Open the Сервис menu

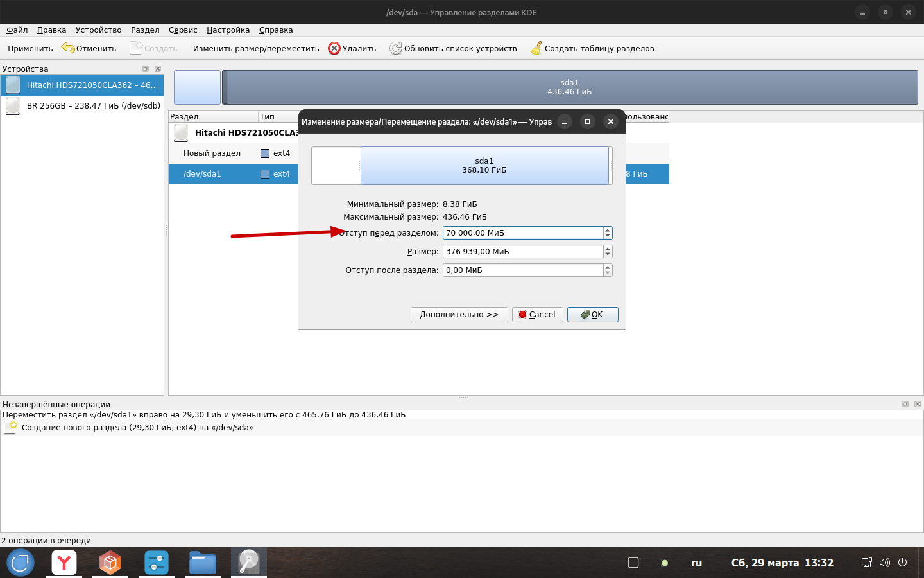tap(183, 30)
